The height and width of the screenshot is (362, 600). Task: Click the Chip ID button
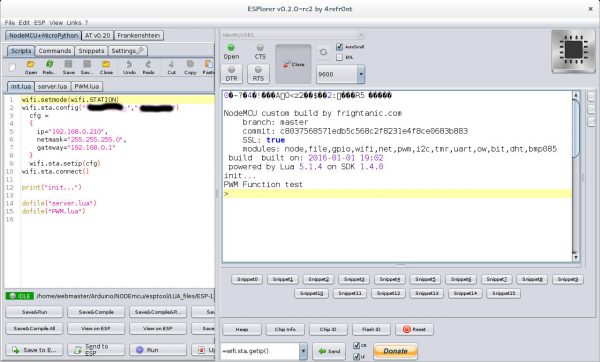click(328, 329)
